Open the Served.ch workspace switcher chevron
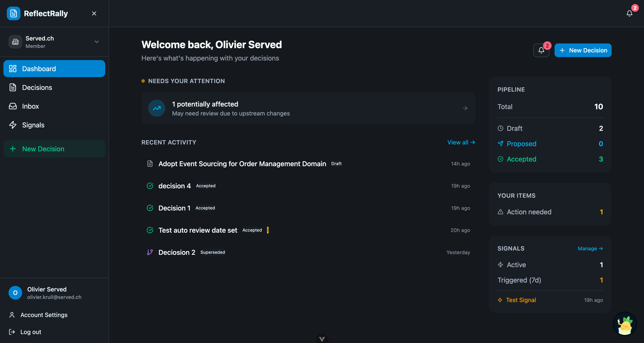The width and height of the screenshot is (644, 343). (97, 42)
